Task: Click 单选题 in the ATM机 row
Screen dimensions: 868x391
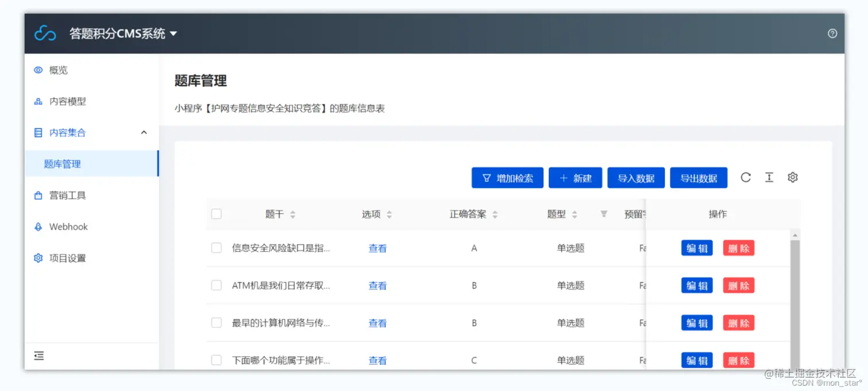Action: click(x=571, y=285)
